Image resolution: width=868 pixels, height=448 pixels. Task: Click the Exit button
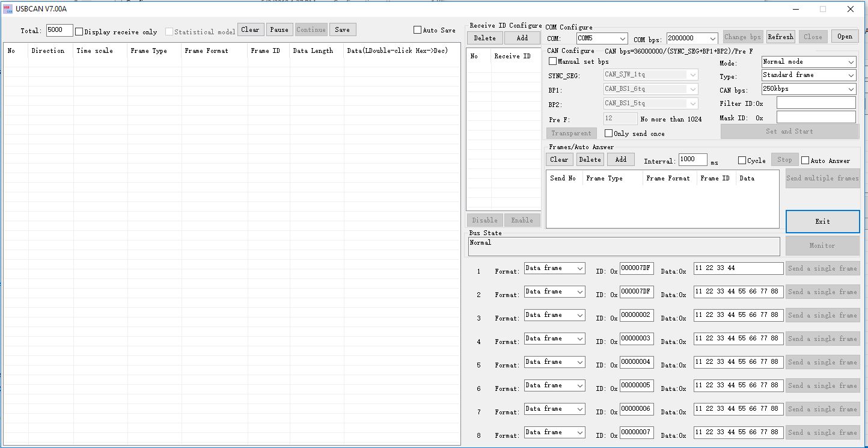[822, 221]
